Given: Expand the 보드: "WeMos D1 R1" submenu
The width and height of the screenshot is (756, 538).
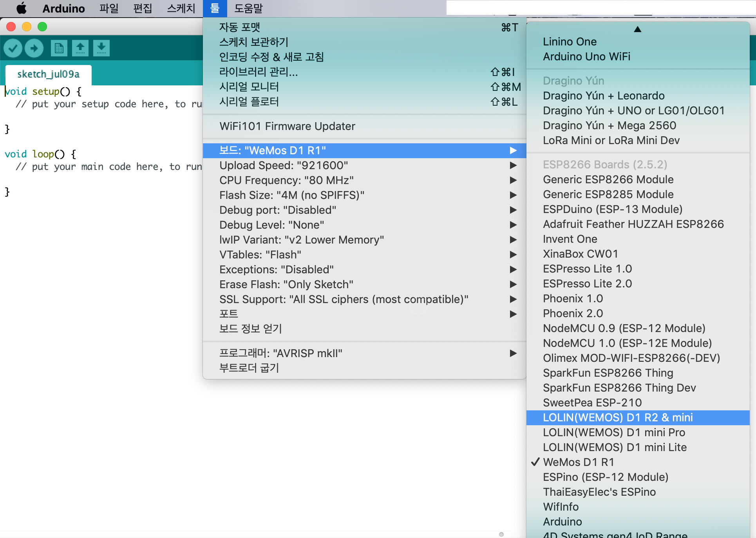Looking at the screenshot, I should (364, 150).
